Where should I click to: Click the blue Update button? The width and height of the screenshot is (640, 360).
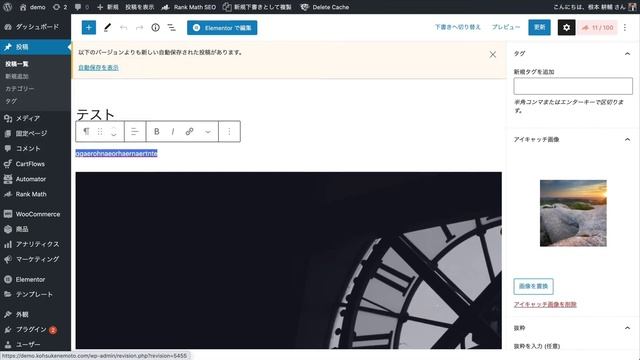pyautogui.click(x=539, y=27)
